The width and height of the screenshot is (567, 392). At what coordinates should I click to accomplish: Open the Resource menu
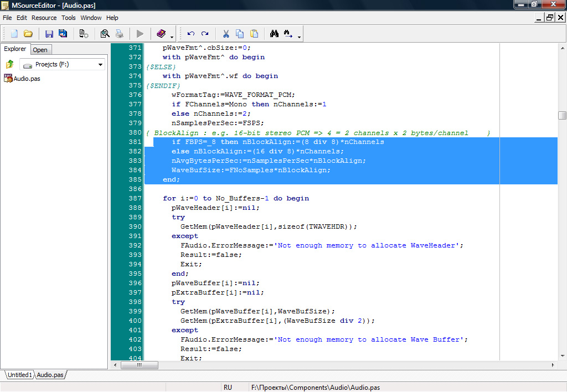44,17
